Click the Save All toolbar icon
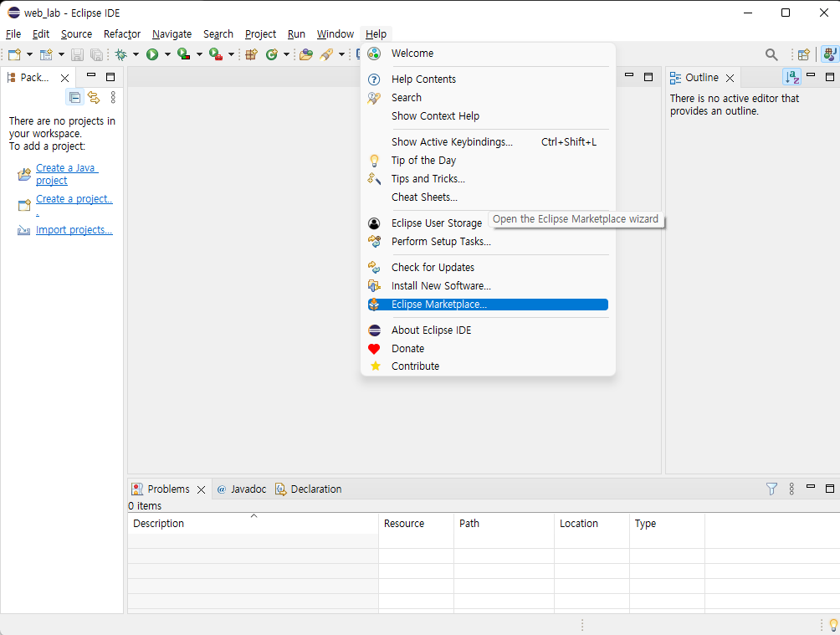Viewport: 840px width, 635px height. coord(96,54)
